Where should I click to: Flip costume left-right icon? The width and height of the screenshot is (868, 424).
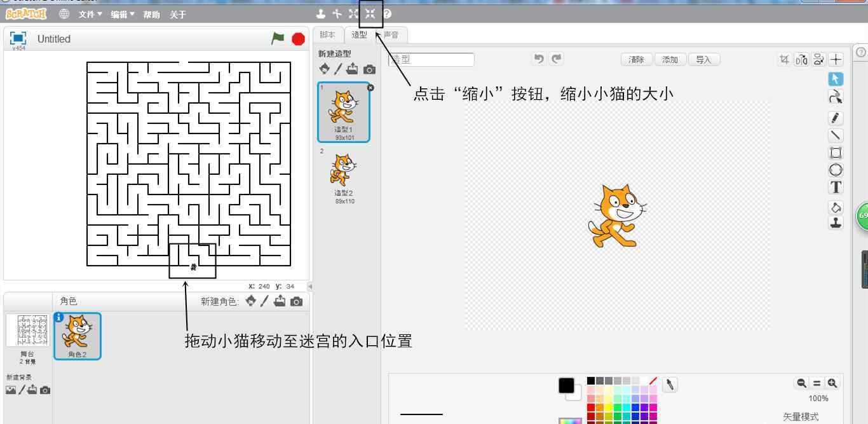pyautogui.click(x=801, y=60)
